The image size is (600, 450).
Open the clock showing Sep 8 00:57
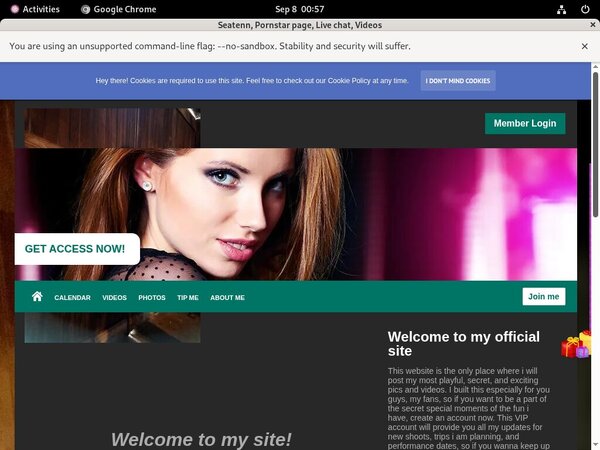(299, 9)
